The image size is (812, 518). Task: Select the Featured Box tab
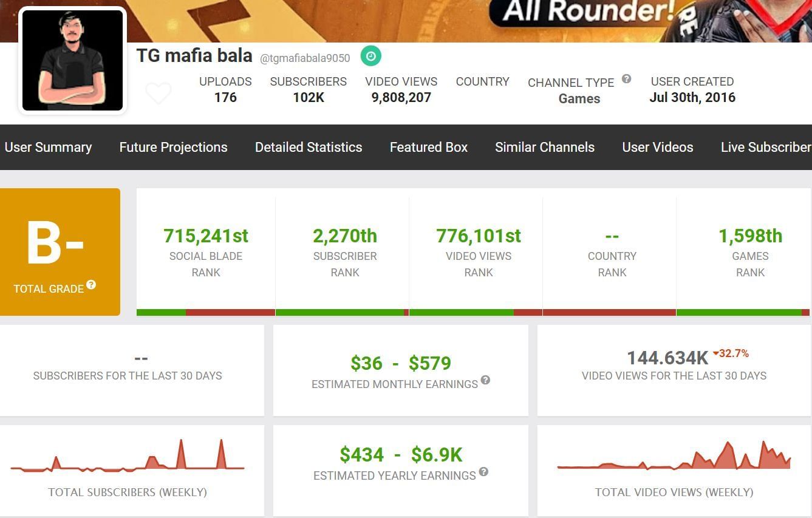tap(429, 147)
